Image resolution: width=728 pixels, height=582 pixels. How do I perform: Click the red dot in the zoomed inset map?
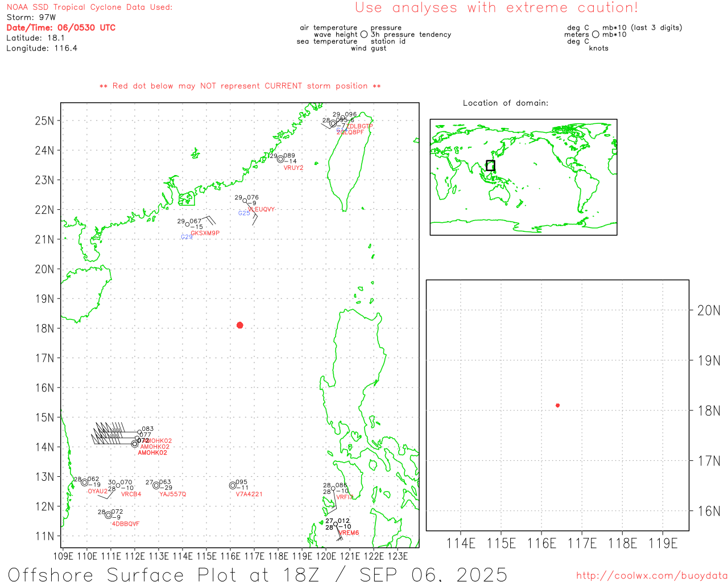557,405
